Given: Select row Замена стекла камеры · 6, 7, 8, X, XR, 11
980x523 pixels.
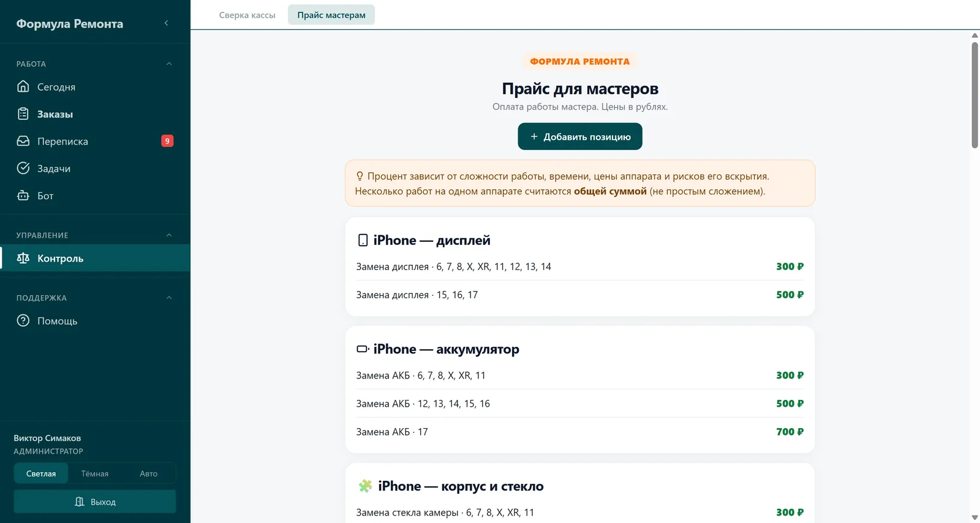Looking at the screenshot, I should [x=580, y=513].
